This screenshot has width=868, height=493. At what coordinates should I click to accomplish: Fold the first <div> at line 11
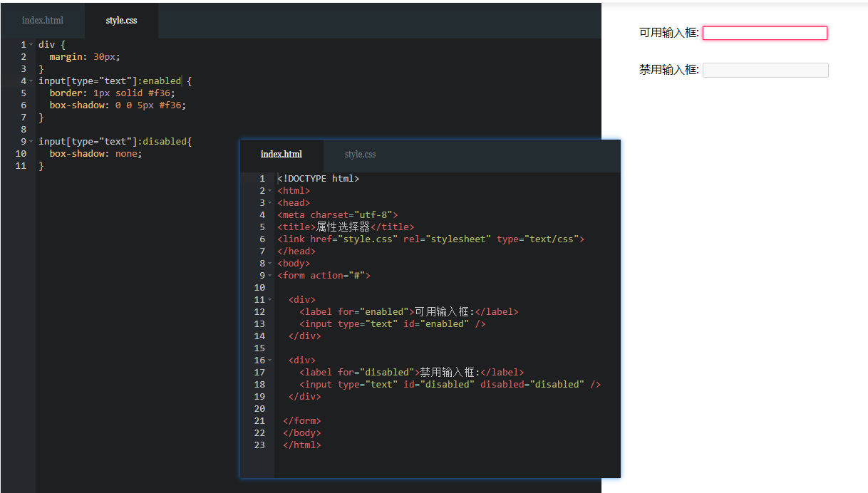269,300
